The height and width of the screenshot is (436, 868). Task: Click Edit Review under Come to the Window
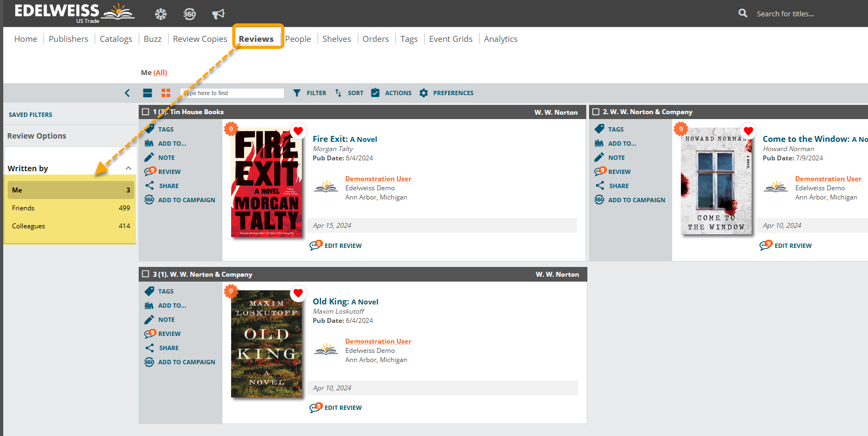click(793, 246)
